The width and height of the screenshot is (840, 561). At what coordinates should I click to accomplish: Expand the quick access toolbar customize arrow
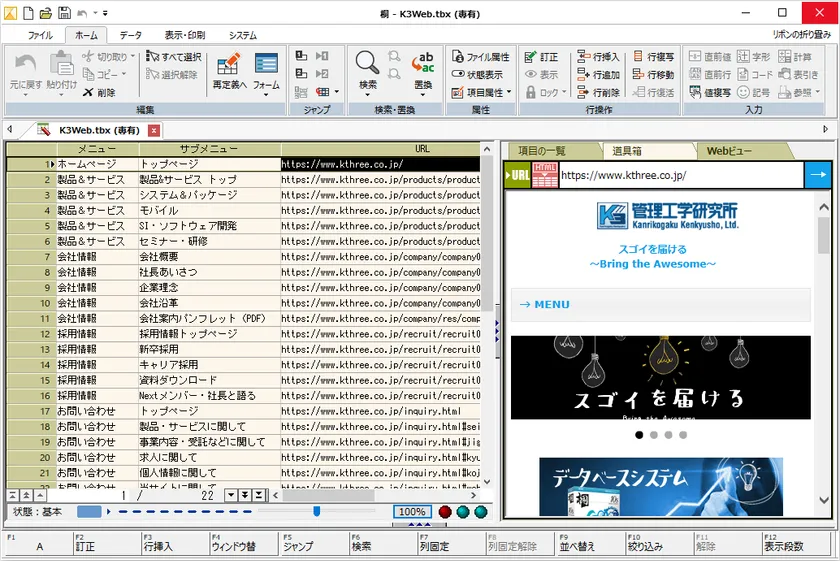point(105,14)
